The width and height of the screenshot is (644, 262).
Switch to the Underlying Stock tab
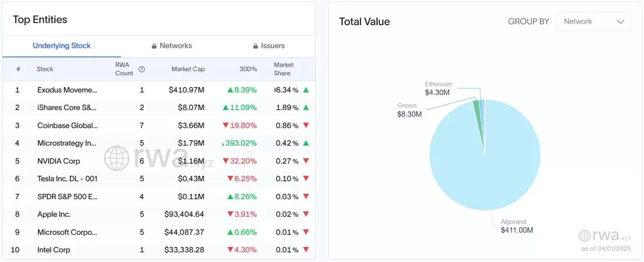coord(62,46)
